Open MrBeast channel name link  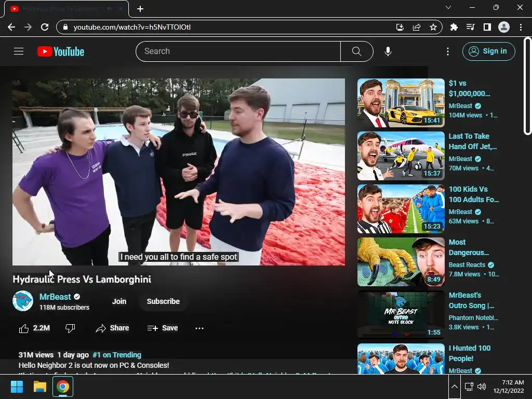pyautogui.click(x=55, y=297)
